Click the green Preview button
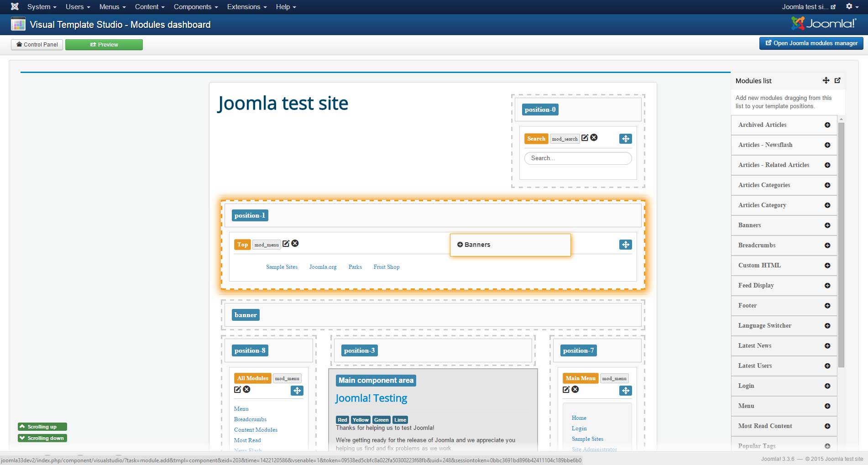The height and width of the screenshot is (465, 868). pyautogui.click(x=104, y=44)
